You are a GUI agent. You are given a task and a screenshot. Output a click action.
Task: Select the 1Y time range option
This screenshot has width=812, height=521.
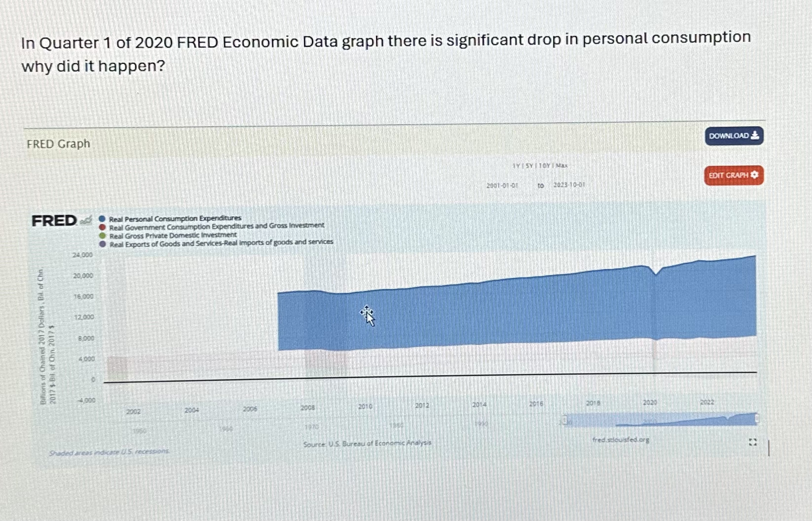(516, 166)
